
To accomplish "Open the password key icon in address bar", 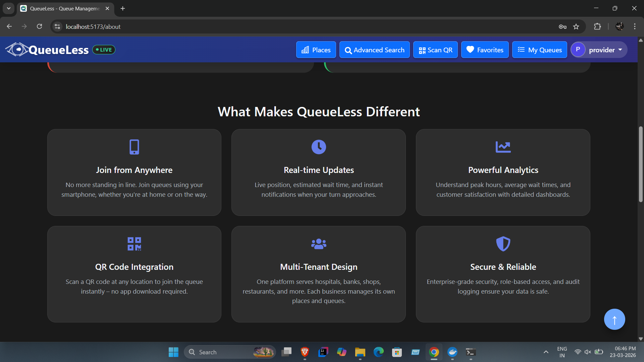I will point(562,26).
